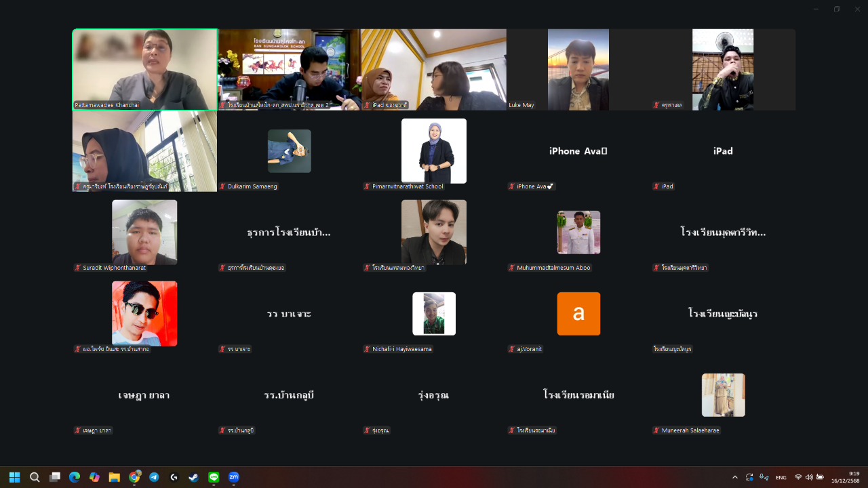This screenshot has width=868, height=488.
Task: Open Logitech G HUB taskbar icon
Action: coord(174,477)
